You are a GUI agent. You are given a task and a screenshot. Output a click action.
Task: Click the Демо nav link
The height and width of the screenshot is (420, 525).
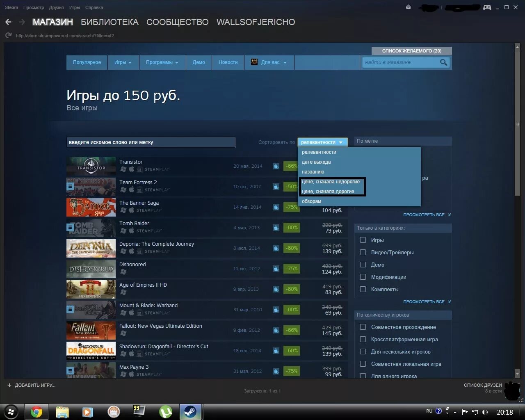199,62
